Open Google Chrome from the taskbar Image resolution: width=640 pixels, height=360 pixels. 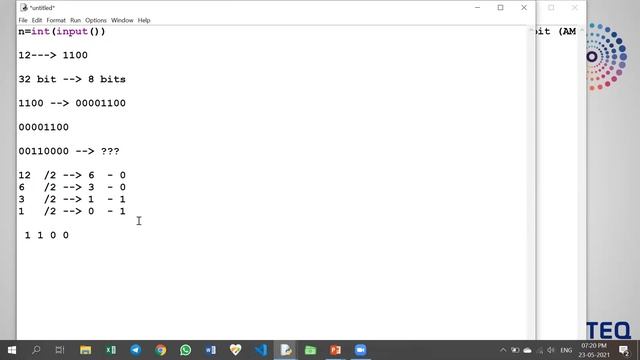(x=161, y=350)
